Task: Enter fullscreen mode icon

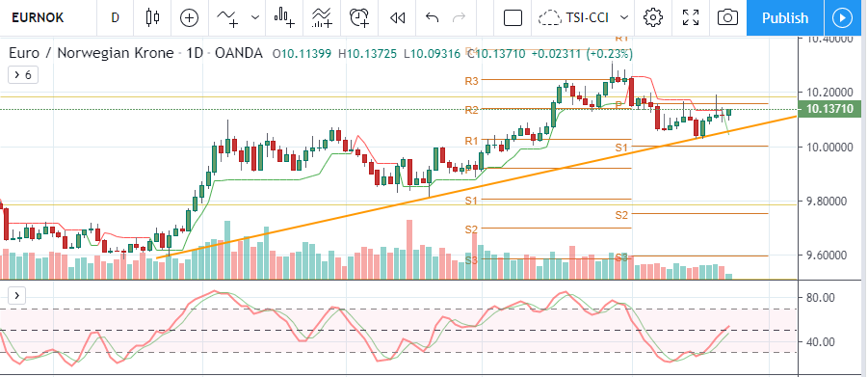Action: pos(691,17)
